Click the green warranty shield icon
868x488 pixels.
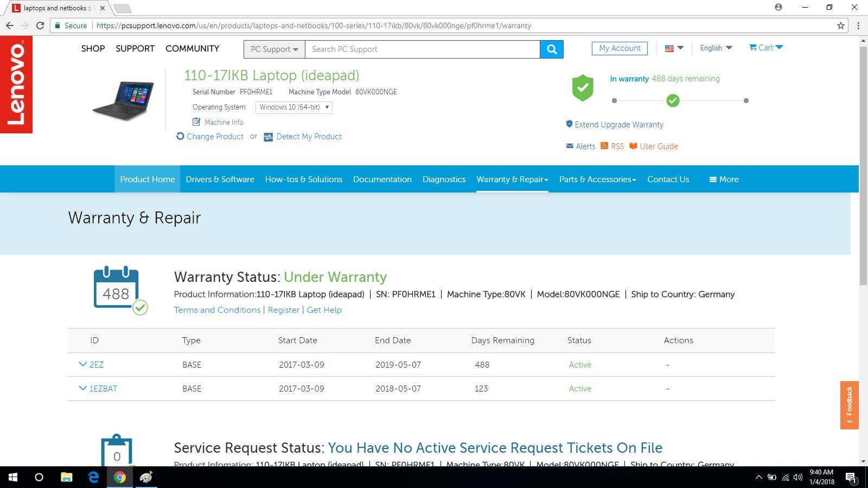click(x=583, y=88)
